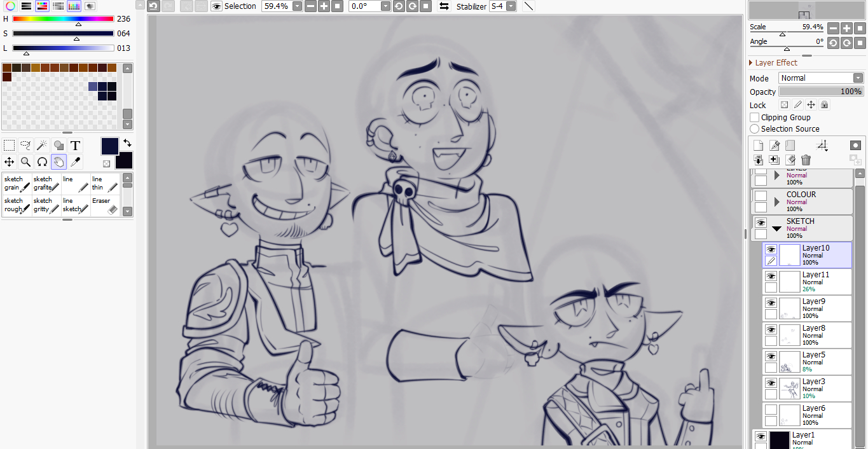Viewport: 868px width, 449px height.
Task: Select the sketch grain brush preset
Action: [17, 184]
